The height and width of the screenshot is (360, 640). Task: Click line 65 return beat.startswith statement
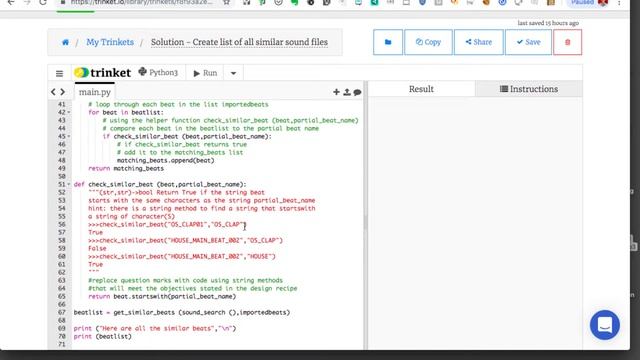tap(162, 296)
